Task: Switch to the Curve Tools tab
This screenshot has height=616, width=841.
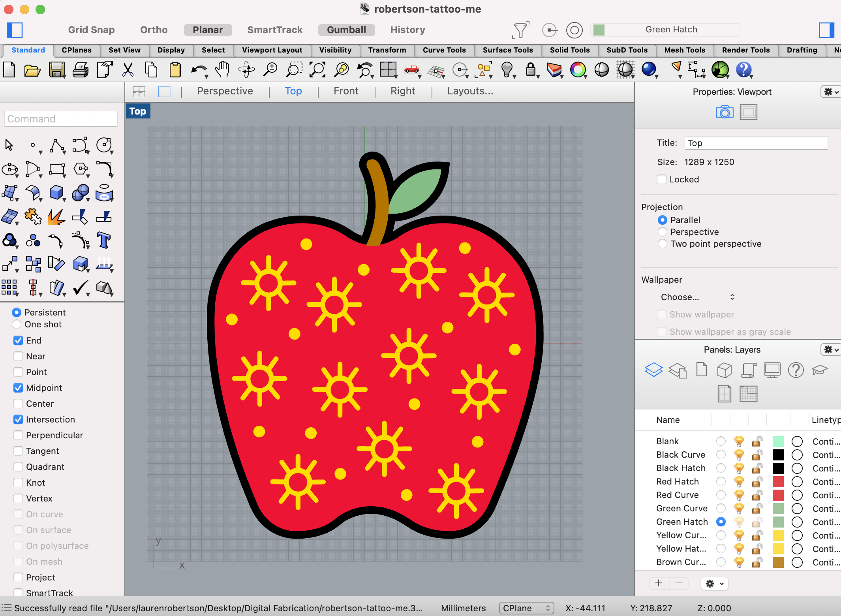Action: [444, 50]
